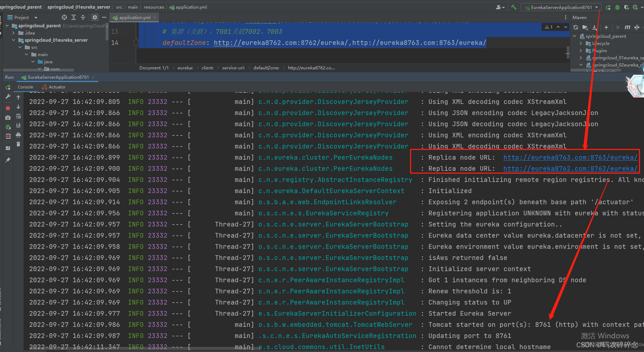This screenshot has height=352, width=644.
Task: Click the defaultZone: editor breadcrumb
Action: coord(266,68)
